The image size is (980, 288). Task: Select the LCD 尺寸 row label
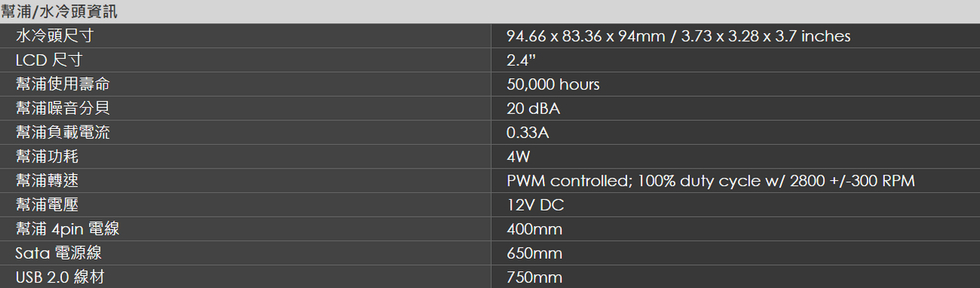(49, 61)
